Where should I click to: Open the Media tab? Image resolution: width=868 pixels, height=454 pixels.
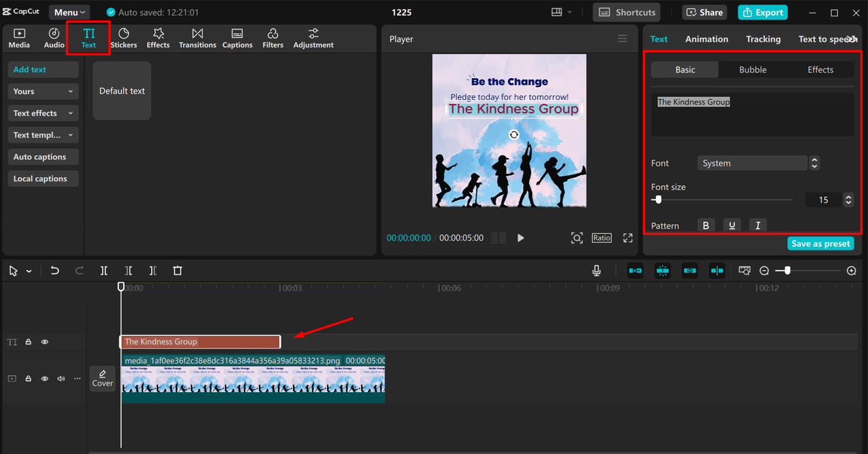coord(19,39)
